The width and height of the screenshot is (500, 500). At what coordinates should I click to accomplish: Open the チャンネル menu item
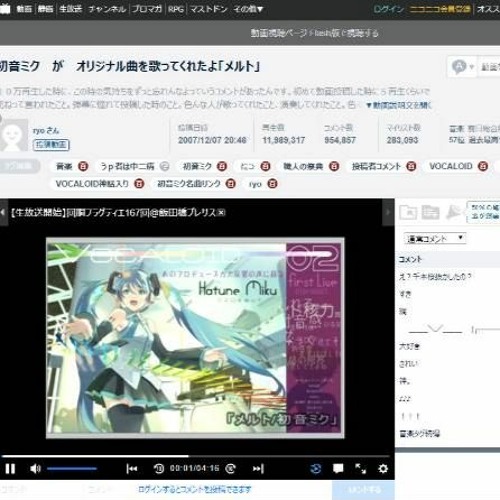point(107,9)
